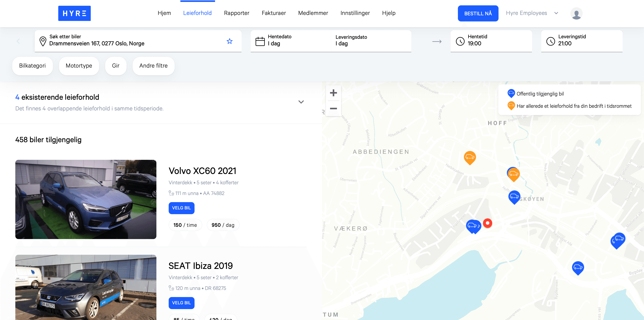Open the user profile avatar
This screenshot has height=320, width=644.
(576, 13)
